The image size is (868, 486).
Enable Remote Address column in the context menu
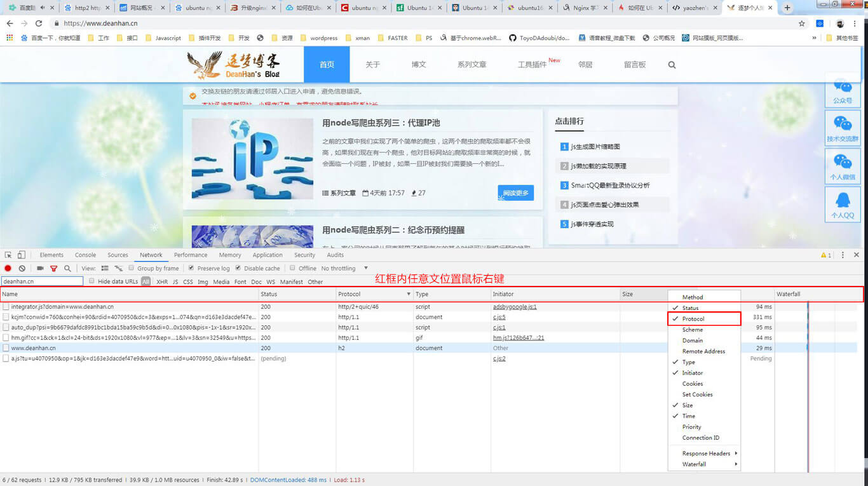click(x=704, y=351)
